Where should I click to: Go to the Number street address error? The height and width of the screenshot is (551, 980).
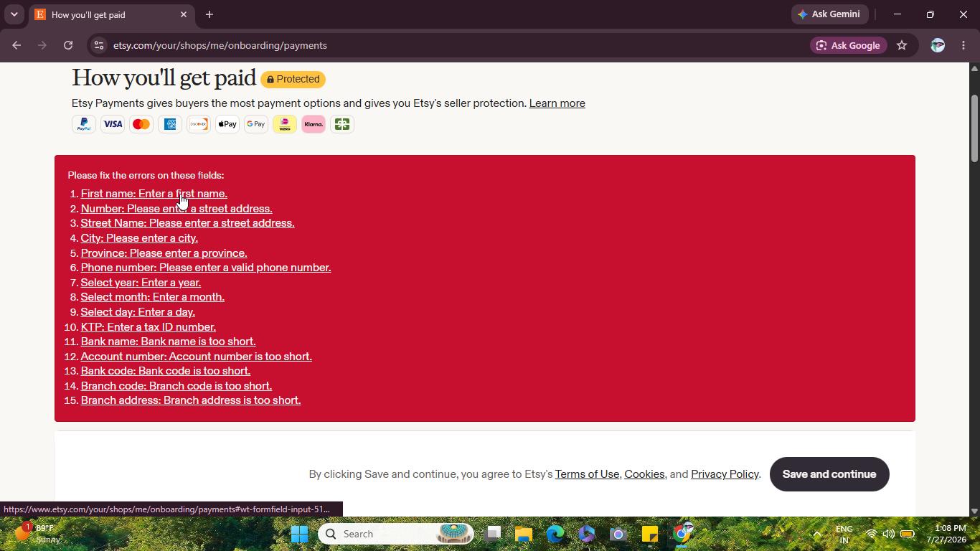[x=176, y=209]
